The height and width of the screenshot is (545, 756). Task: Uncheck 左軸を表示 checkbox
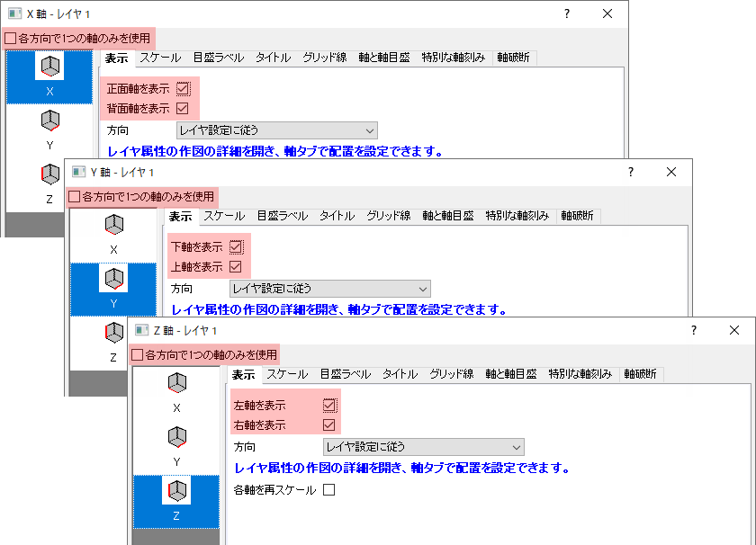coord(329,406)
